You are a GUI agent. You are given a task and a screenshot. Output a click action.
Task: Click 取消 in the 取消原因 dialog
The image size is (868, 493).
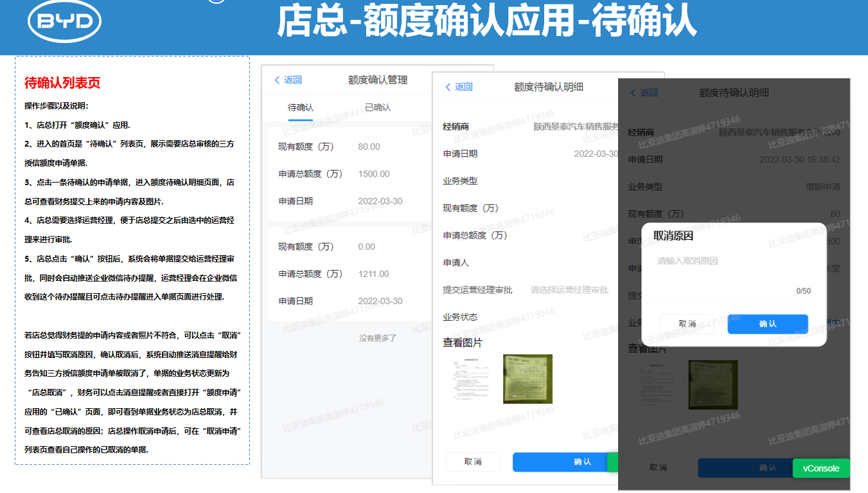pyautogui.click(x=687, y=324)
